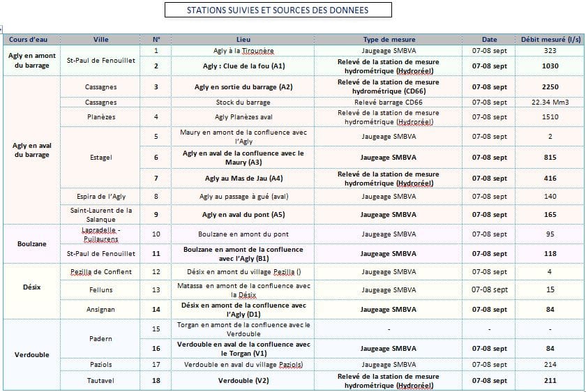Viewport: 586px width, 392px height.
Task: Select the 'Espira de l'Agly' cell
Action: tap(101, 197)
